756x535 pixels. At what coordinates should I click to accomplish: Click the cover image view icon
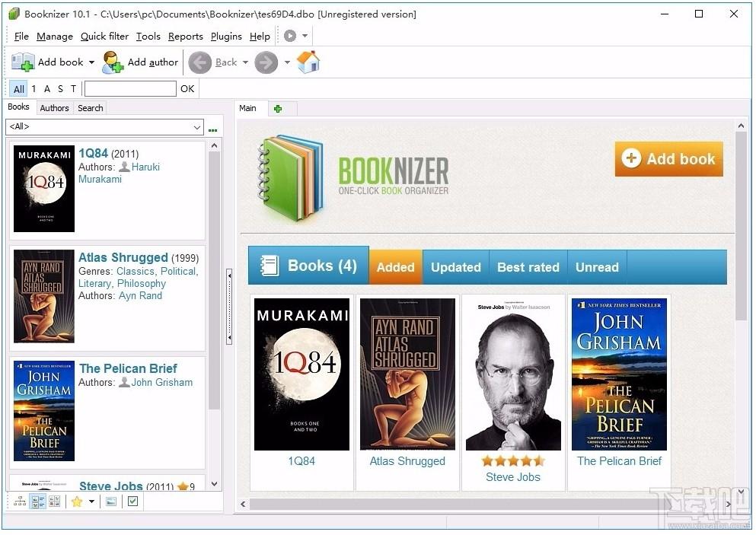(111, 502)
